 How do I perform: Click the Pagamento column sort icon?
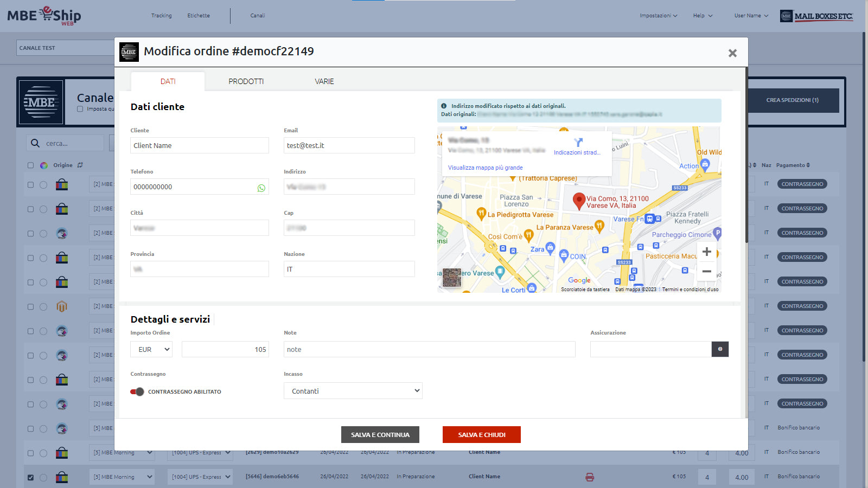(808, 165)
